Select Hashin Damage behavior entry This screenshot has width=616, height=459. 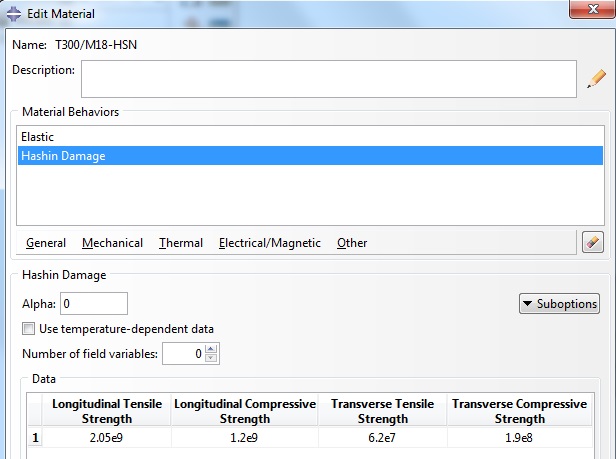(63, 156)
